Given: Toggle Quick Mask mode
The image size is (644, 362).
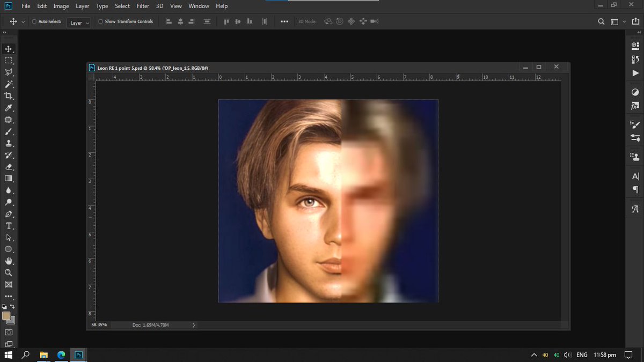Looking at the screenshot, I should click(x=9, y=333).
